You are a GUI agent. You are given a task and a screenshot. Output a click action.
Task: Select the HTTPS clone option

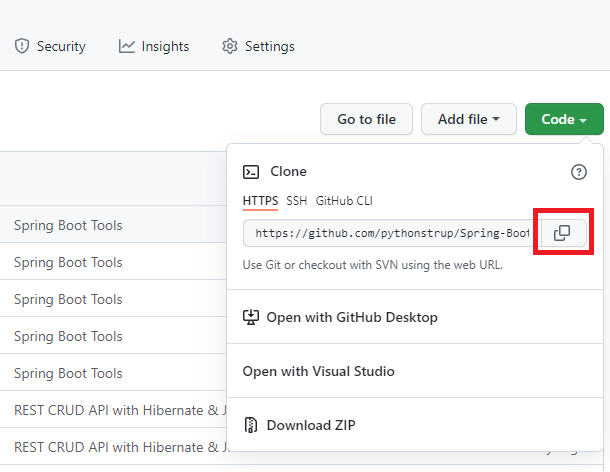(x=260, y=201)
